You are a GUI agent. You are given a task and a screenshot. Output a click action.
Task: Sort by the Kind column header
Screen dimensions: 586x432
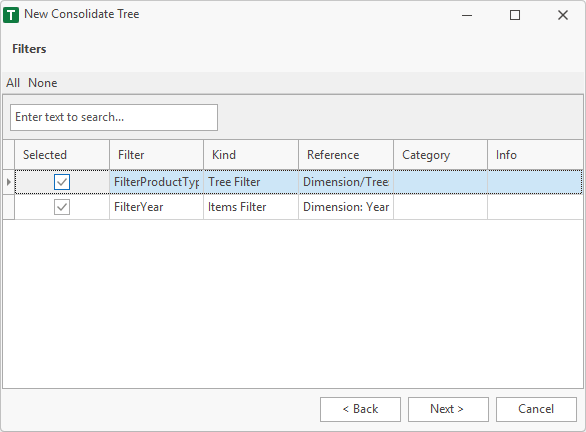coord(251,155)
